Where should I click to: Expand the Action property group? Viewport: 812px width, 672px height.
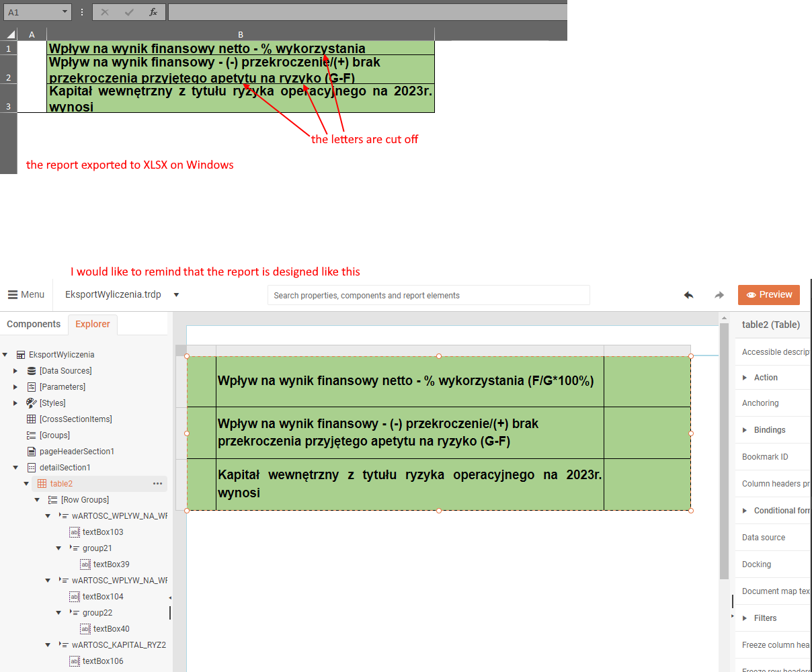tap(745, 378)
